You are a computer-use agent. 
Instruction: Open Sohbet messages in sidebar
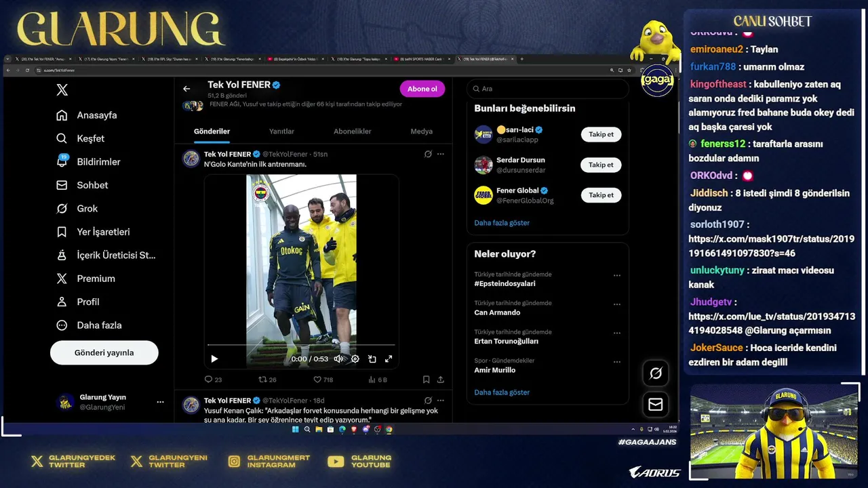[82, 185]
